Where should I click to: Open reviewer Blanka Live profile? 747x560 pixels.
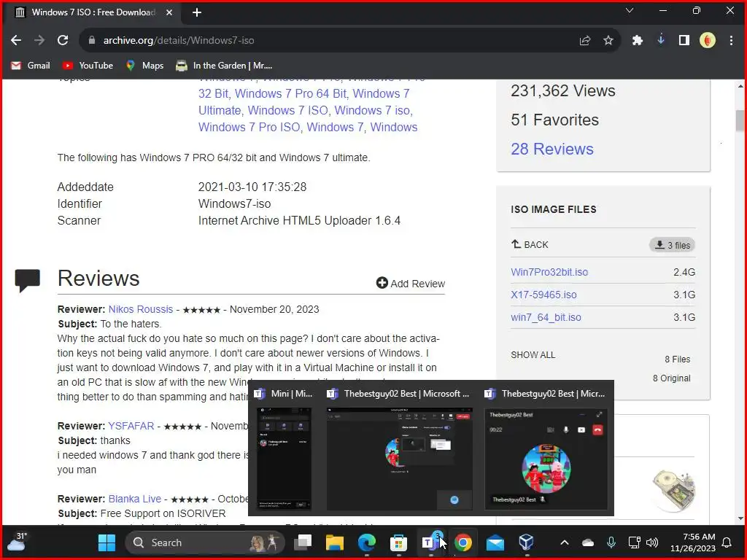pos(135,499)
